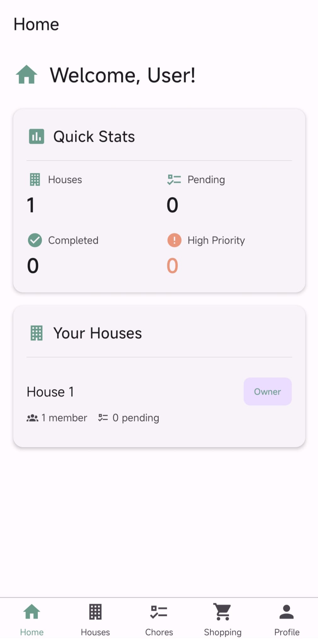Click the Quick Stats bar chart icon
Screen dimensions: 318x644
[37, 136]
